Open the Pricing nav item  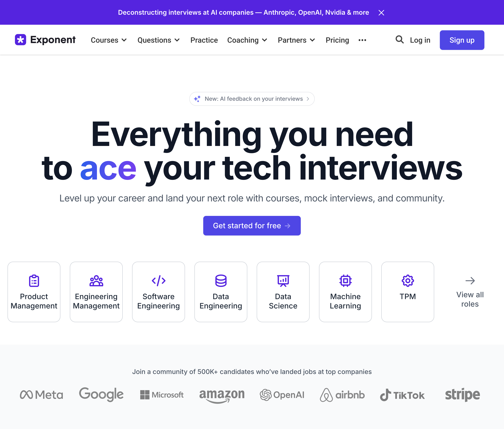(x=337, y=40)
